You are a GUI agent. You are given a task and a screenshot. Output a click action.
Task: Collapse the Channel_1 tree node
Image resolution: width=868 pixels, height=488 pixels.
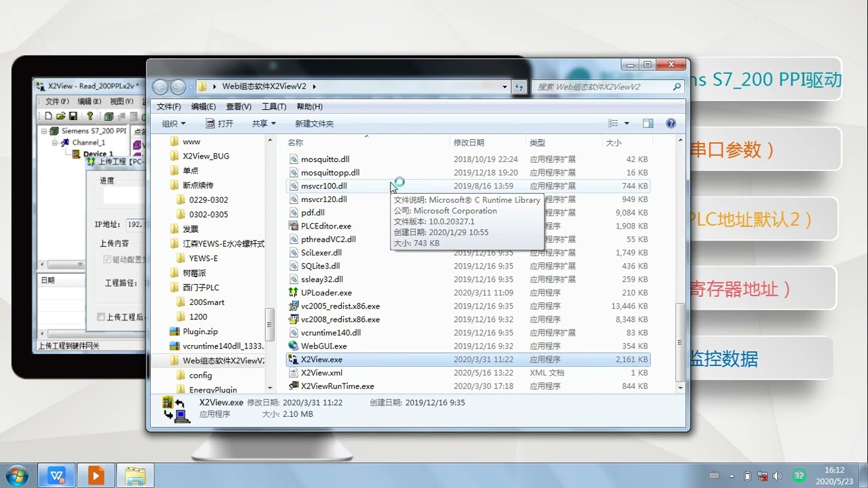click(x=56, y=142)
